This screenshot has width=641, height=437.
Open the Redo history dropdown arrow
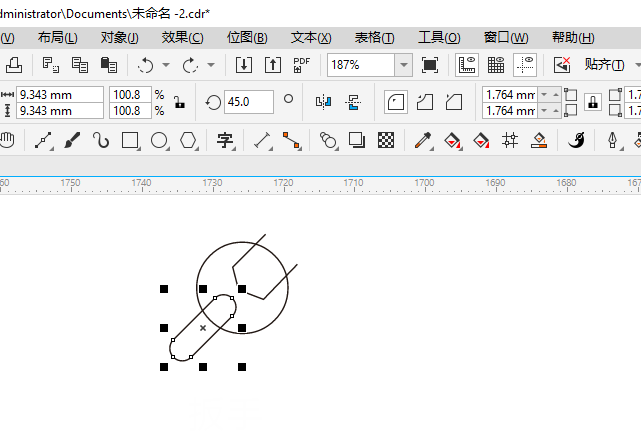pyautogui.click(x=211, y=65)
